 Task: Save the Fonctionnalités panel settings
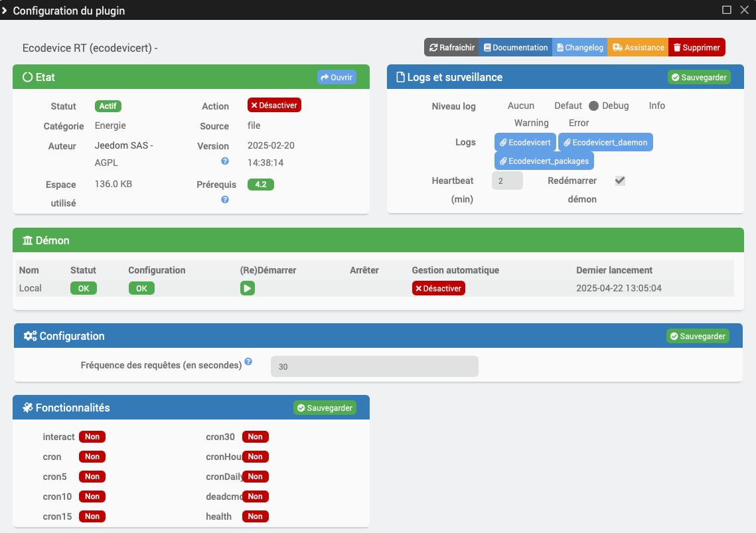pyautogui.click(x=325, y=408)
